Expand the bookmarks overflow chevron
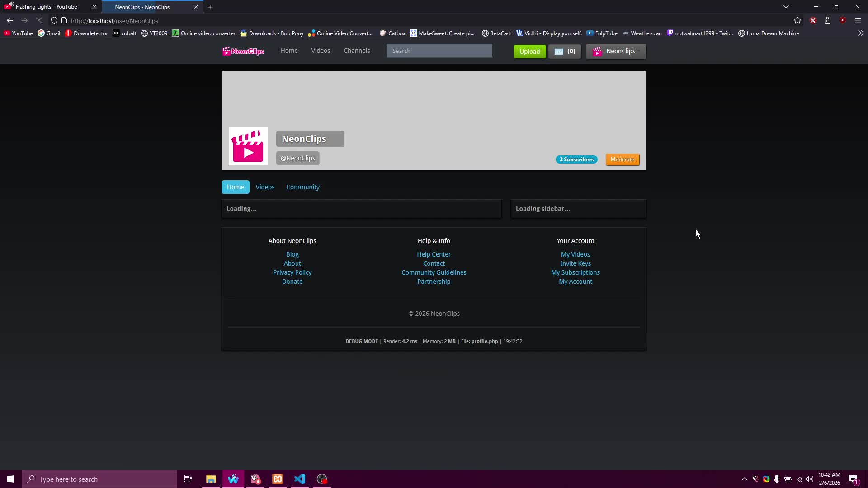 (861, 33)
